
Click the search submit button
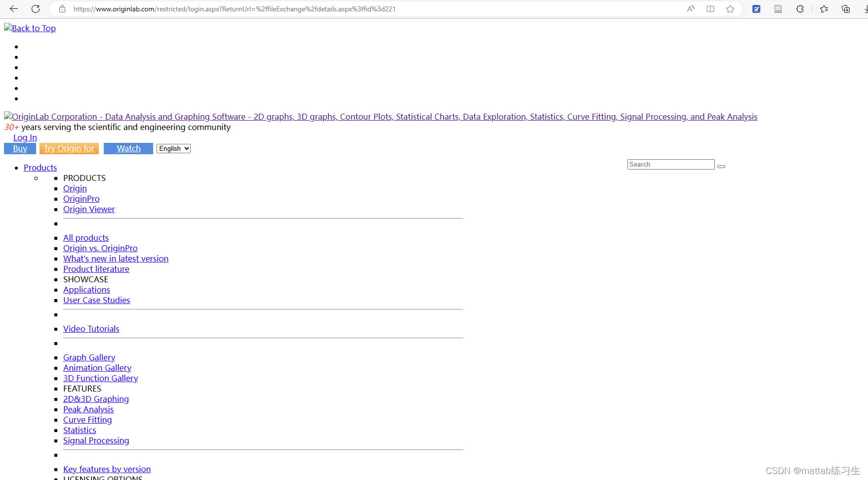click(721, 167)
